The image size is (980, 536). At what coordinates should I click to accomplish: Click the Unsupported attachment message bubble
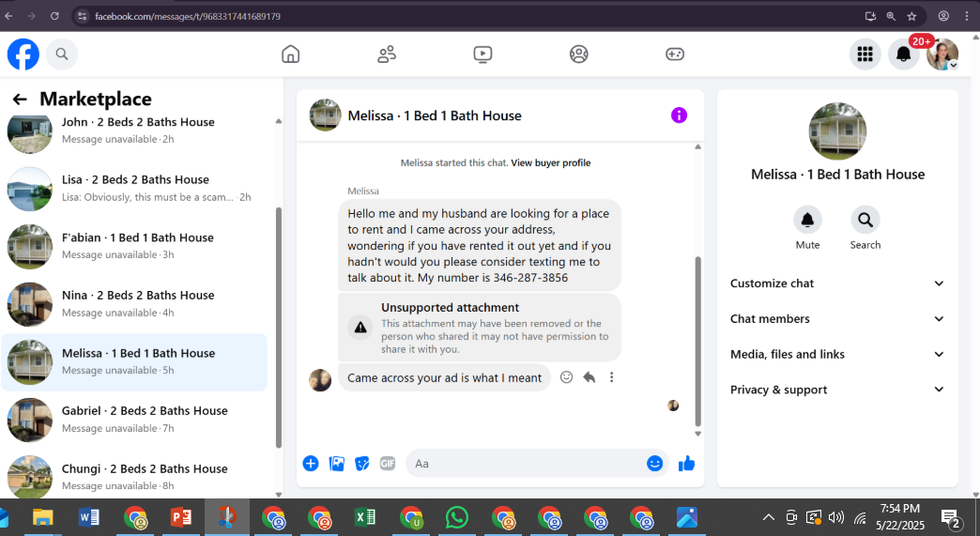click(480, 328)
